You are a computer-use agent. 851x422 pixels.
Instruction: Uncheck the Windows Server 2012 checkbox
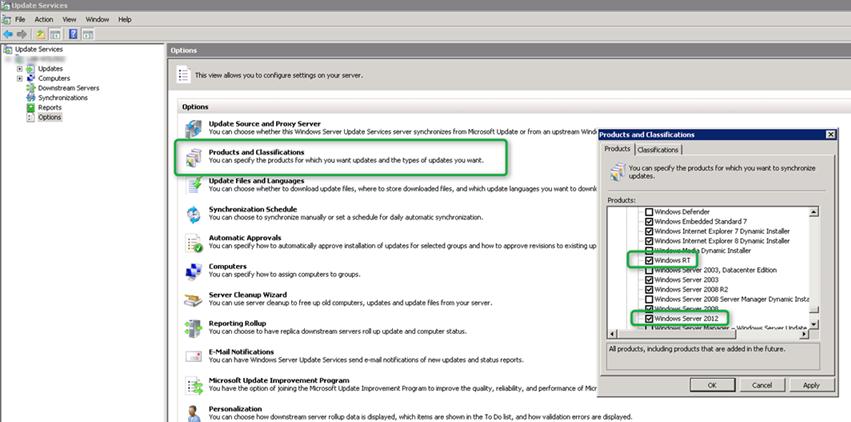click(649, 319)
